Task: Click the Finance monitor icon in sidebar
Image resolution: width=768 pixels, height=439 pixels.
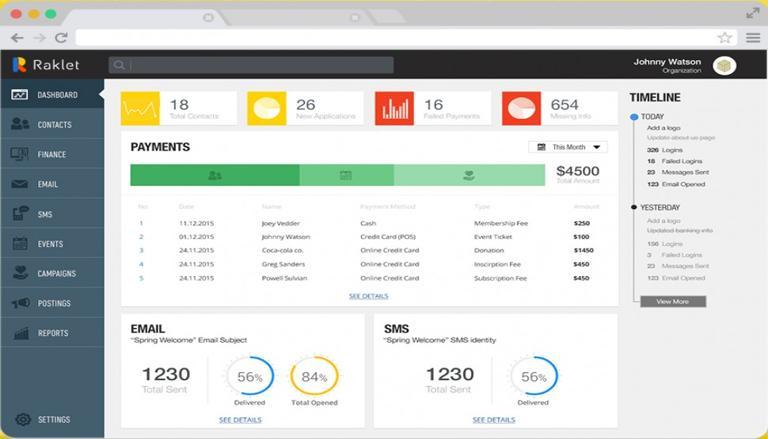Action: click(20, 154)
